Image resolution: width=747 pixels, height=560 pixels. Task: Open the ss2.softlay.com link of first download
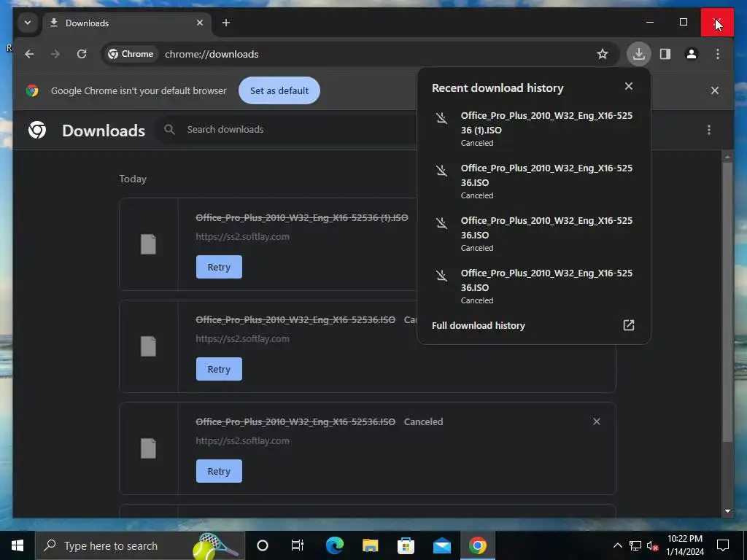point(242,237)
